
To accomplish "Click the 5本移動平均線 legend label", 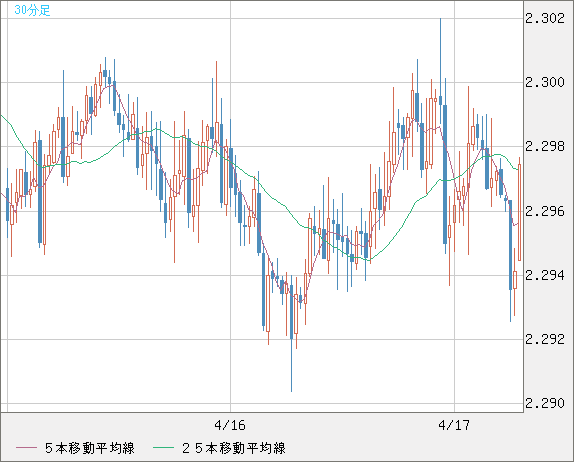I will [90, 448].
